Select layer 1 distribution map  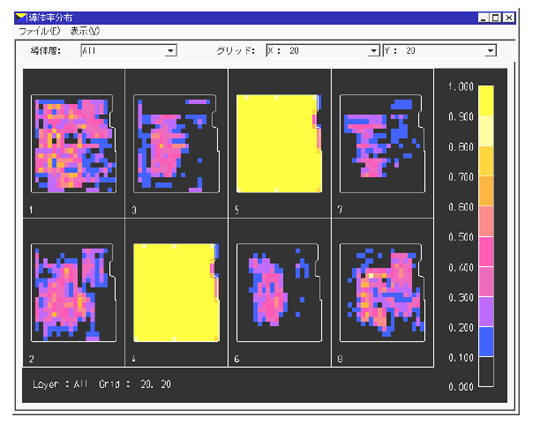click(x=74, y=143)
